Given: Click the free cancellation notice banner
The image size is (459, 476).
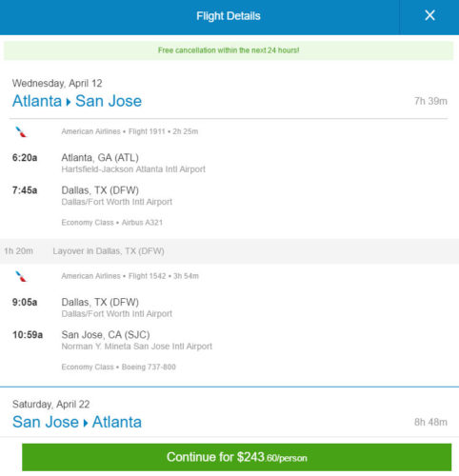Looking at the screenshot, I should coord(229,50).
